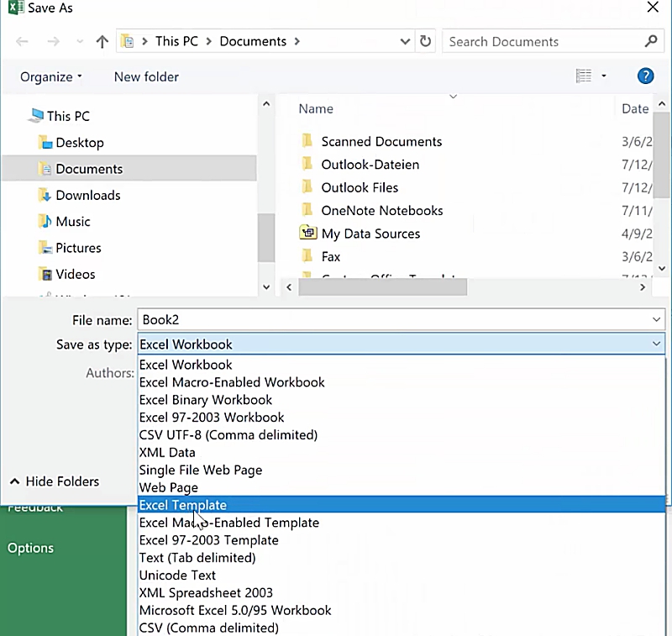Open the File name history dropdown arrow
Image resolution: width=672 pixels, height=636 pixels.
pyautogui.click(x=655, y=320)
